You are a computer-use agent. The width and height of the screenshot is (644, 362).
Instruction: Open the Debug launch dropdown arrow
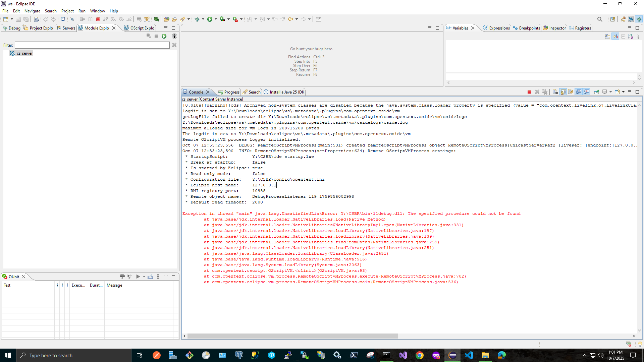coord(203,19)
